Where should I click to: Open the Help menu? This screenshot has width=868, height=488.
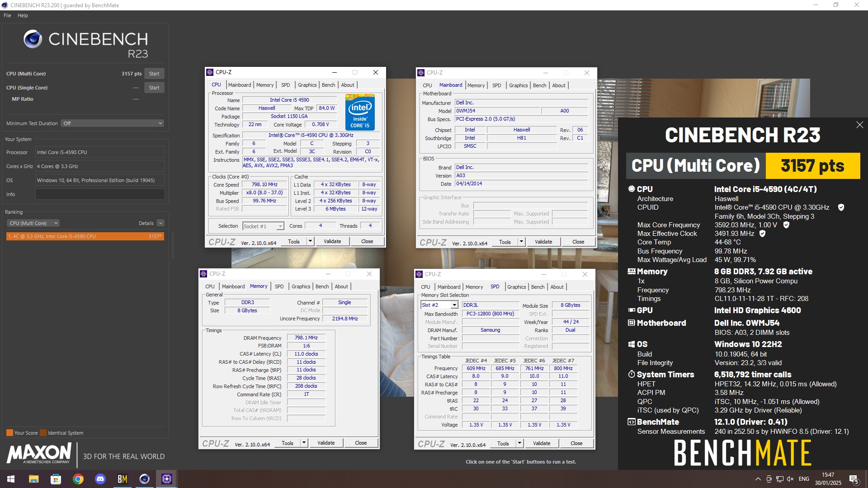coord(23,15)
